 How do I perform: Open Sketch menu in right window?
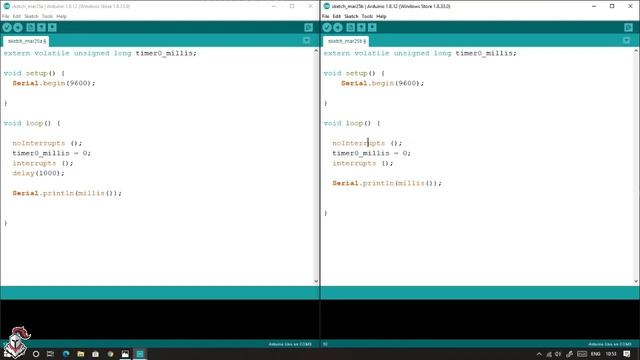point(351,16)
